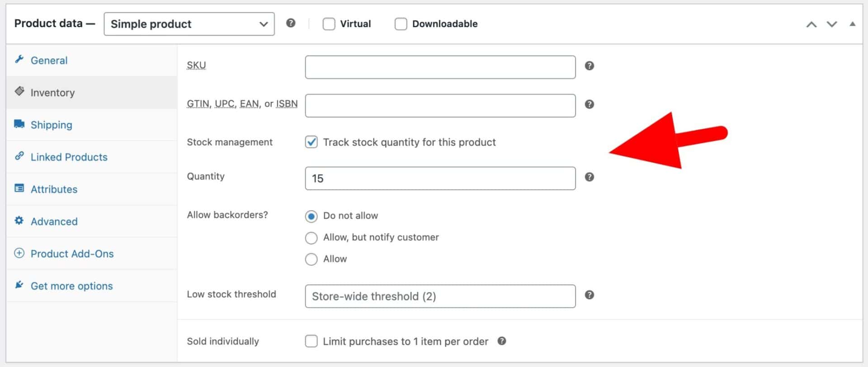868x367 pixels.
Task: Open the Attributes tab
Action: (x=92, y=189)
